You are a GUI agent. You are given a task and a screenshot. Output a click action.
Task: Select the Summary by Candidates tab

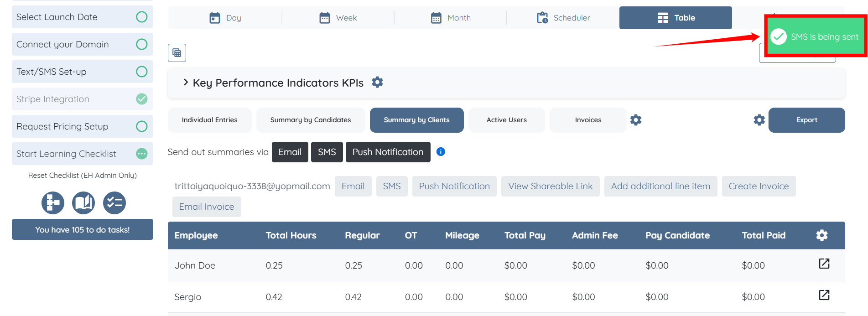point(310,120)
